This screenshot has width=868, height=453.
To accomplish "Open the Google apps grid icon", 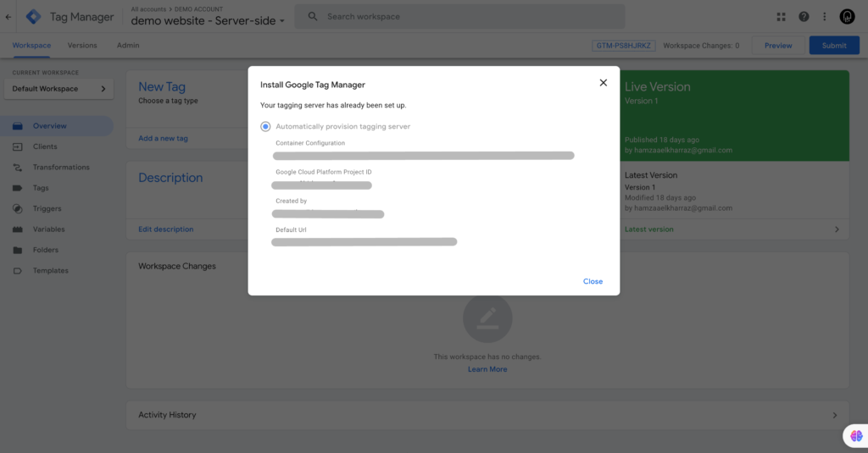I will [x=781, y=17].
